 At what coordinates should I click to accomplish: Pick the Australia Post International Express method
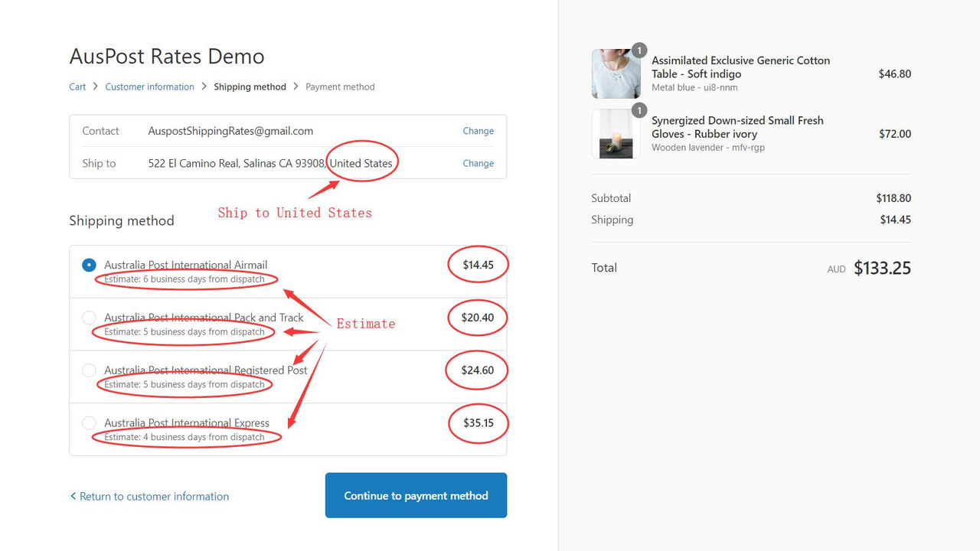89,422
